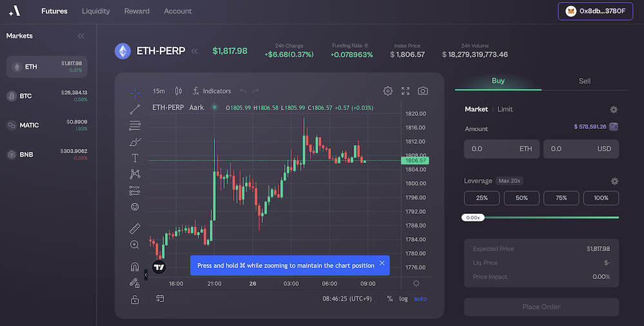Image resolution: width=644 pixels, height=326 pixels.
Task: Toggle stay in drawing mode lock
Action: 135,283
